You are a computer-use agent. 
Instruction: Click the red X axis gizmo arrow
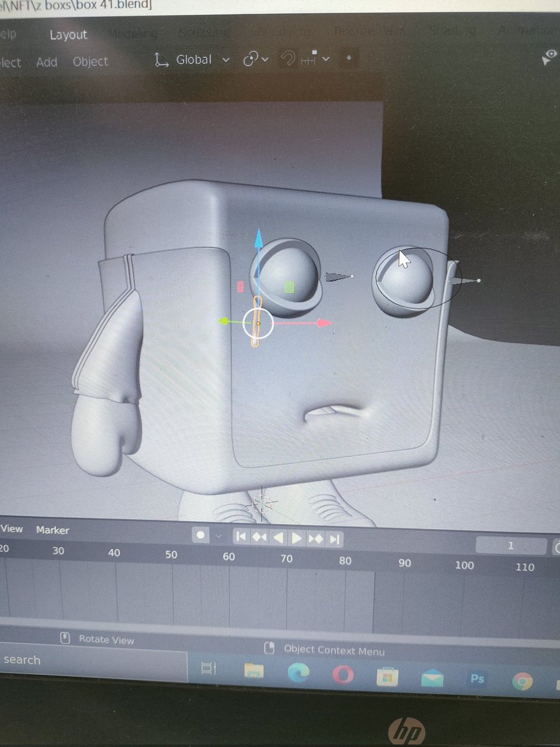tap(324, 323)
